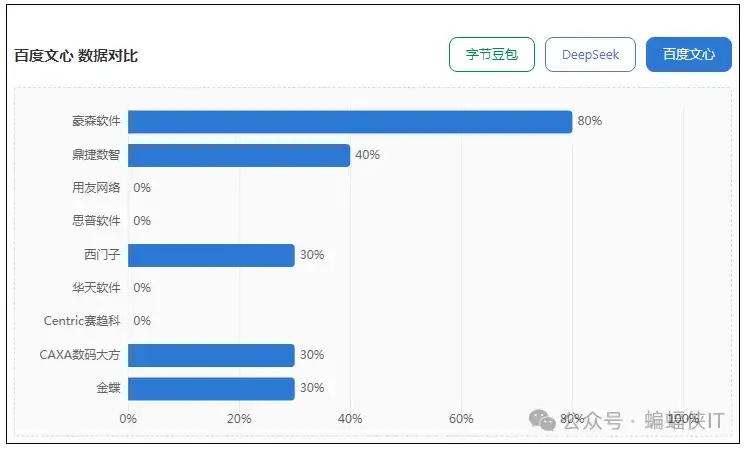This screenshot has width=749, height=451.
Task: Click the 百度文心 数据对比 chart title
Action: pyautogui.click(x=76, y=56)
